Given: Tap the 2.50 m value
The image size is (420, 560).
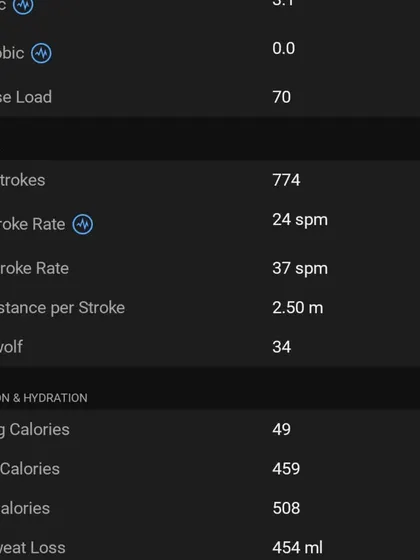Looking at the screenshot, I should pos(298,308).
